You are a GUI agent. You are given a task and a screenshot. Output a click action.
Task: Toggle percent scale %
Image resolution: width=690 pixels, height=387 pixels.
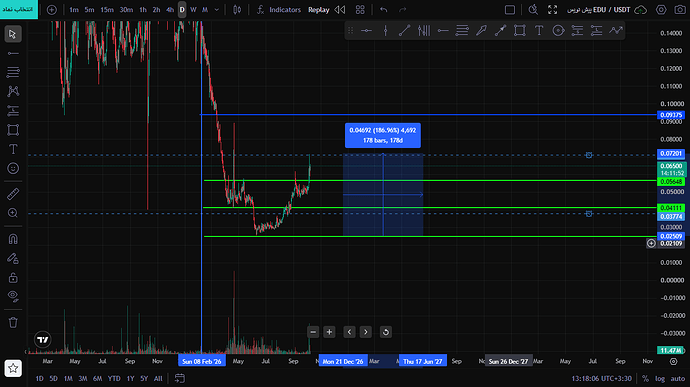[x=645, y=378]
